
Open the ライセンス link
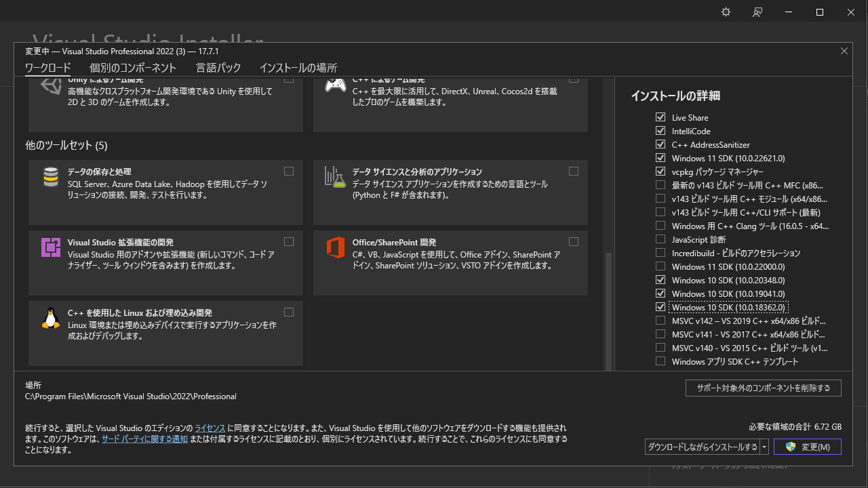click(210, 428)
